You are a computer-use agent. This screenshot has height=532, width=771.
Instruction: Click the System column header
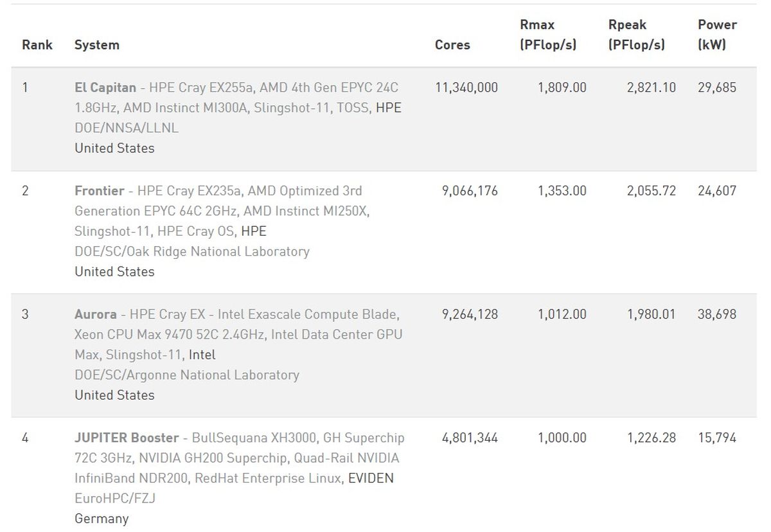(97, 45)
